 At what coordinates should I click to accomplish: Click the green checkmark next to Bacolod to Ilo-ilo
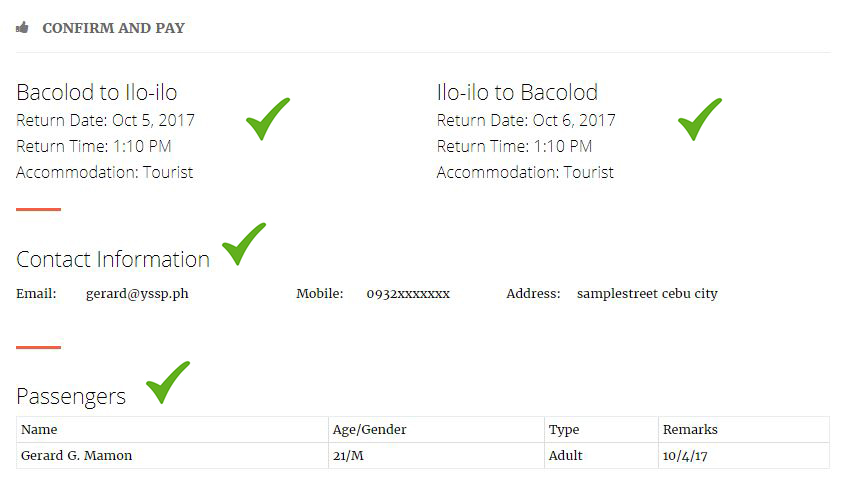point(268,119)
